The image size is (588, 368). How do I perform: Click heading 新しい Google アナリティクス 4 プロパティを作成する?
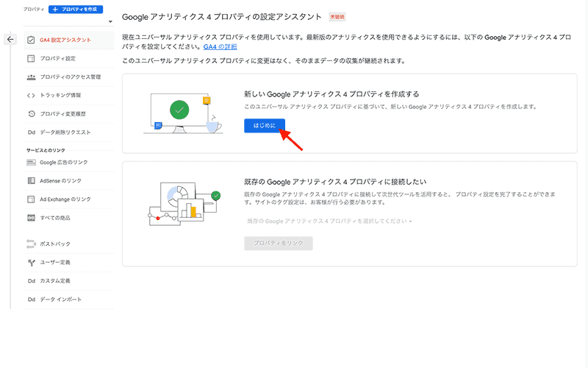coord(331,94)
